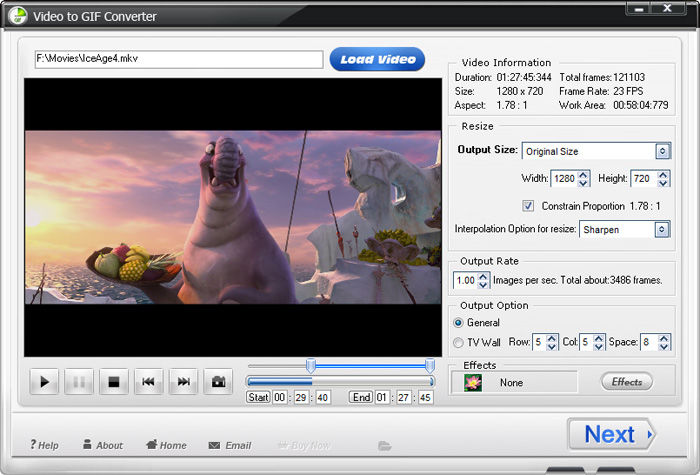Increase the Output Rate value

click(483, 276)
